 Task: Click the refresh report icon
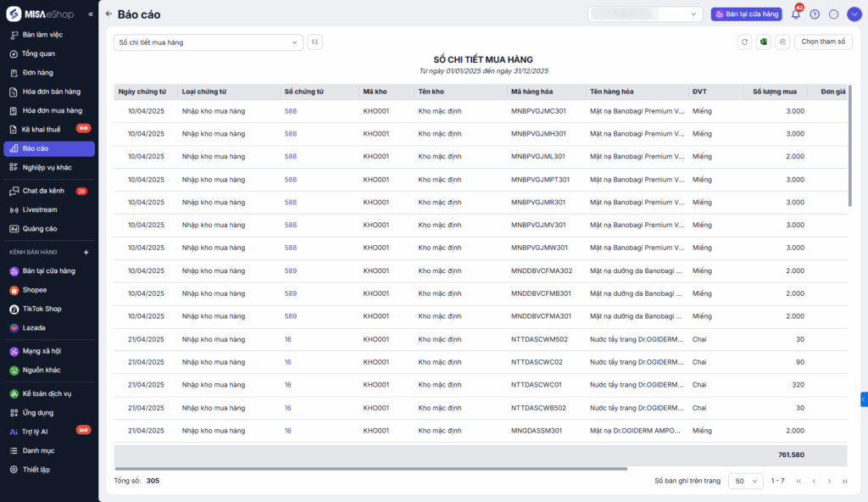coord(745,42)
